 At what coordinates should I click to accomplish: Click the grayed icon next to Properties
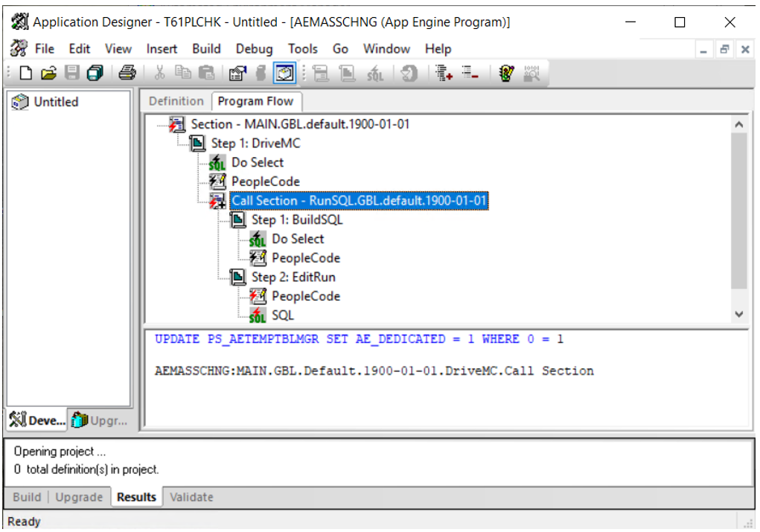click(261, 73)
